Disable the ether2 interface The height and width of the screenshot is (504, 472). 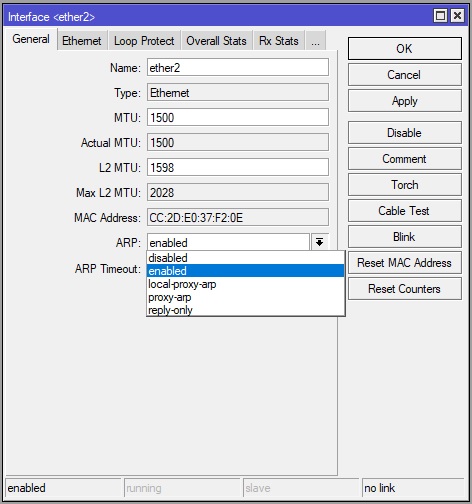click(x=405, y=133)
